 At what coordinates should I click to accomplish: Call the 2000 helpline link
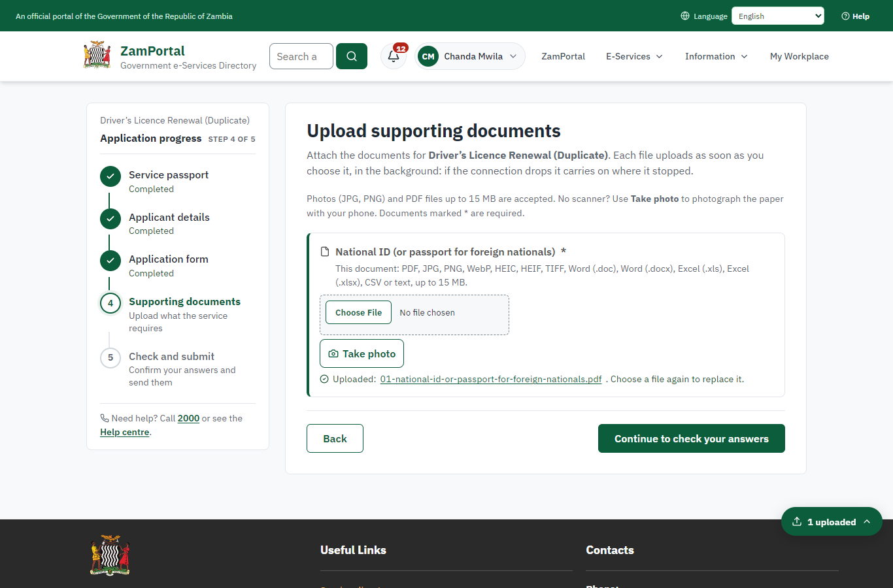188,418
